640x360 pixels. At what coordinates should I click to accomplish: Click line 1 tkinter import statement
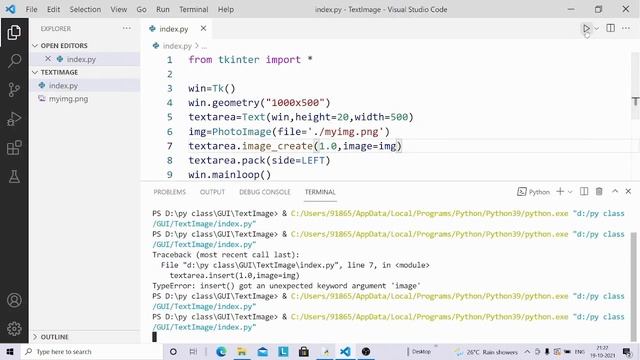250,60
